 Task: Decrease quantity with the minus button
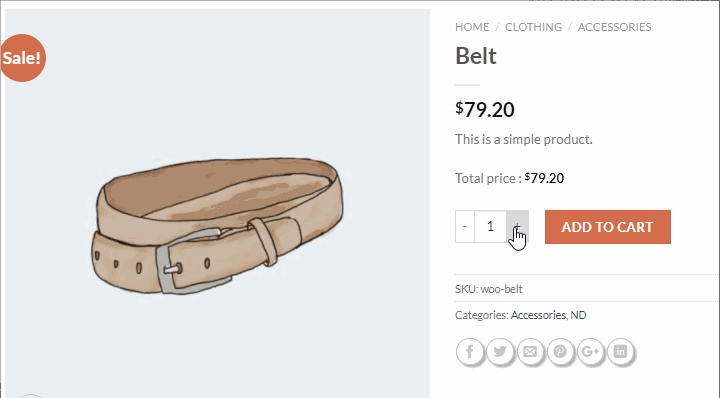(x=465, y=226)
